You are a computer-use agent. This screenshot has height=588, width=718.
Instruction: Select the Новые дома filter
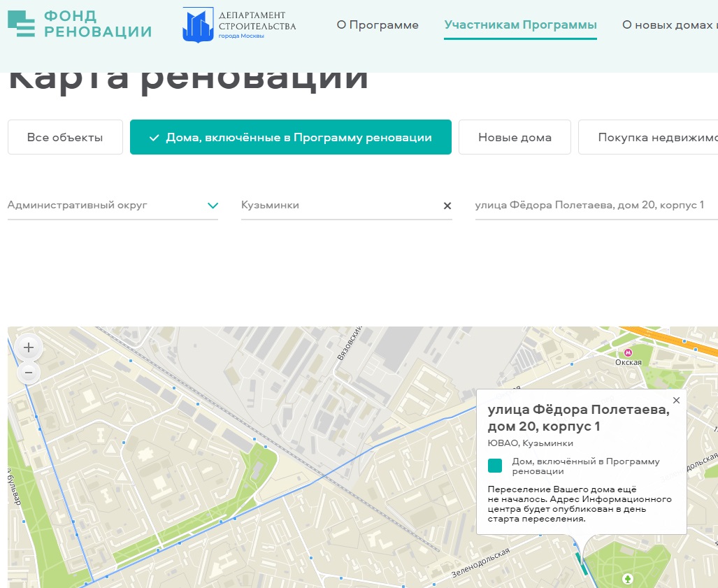tap(515, 137)
